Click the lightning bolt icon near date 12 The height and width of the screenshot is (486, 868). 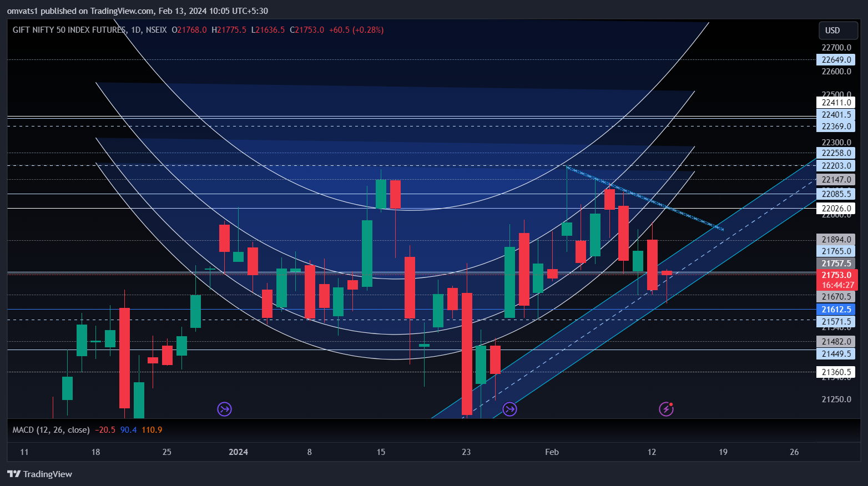pos(666,409)
